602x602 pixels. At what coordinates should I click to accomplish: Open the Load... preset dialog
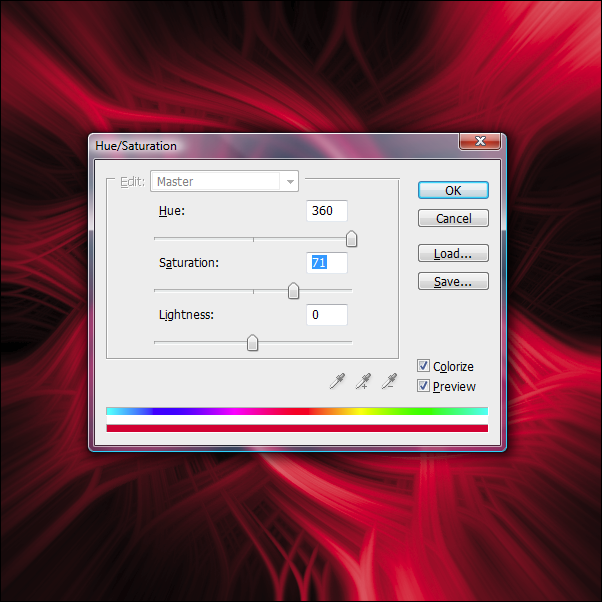click(453, 254)
